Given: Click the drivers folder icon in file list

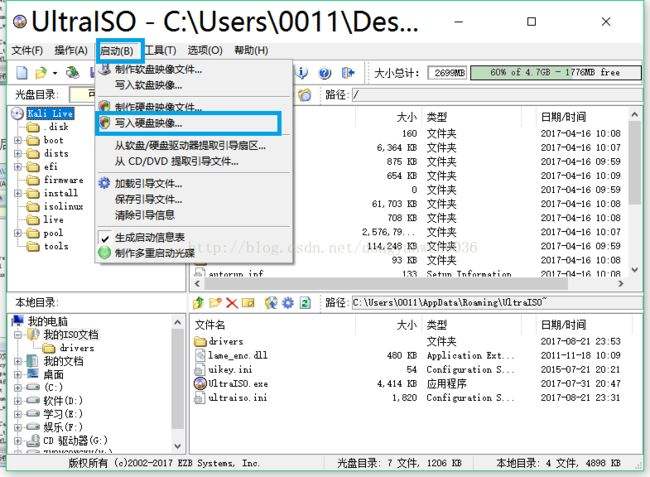Looking at the screenshot, I should [200, 341].
